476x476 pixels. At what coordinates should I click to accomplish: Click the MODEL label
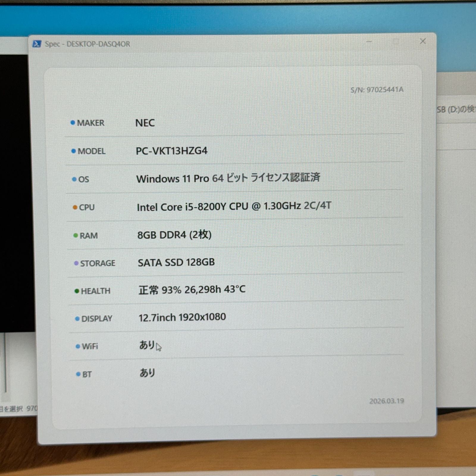coord(92,151)
